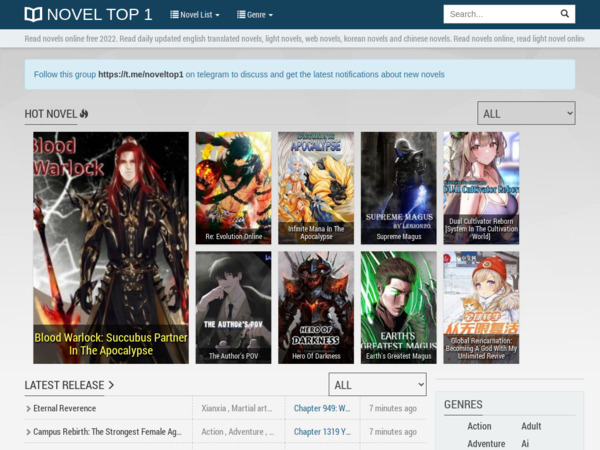Image resolution: width=600 pixels, height=450 pixels.
Task: Click the fire icon beside Hot Novel
Action: pyautogui.click(x=84, y=114)
